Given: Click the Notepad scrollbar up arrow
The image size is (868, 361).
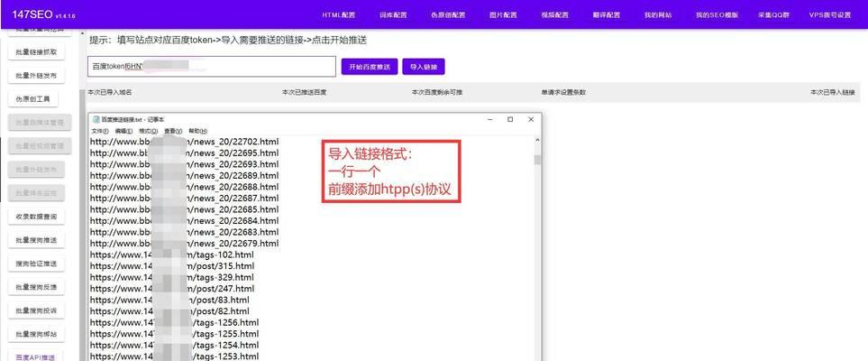Looking at the screenshot, I should [537, 142].
